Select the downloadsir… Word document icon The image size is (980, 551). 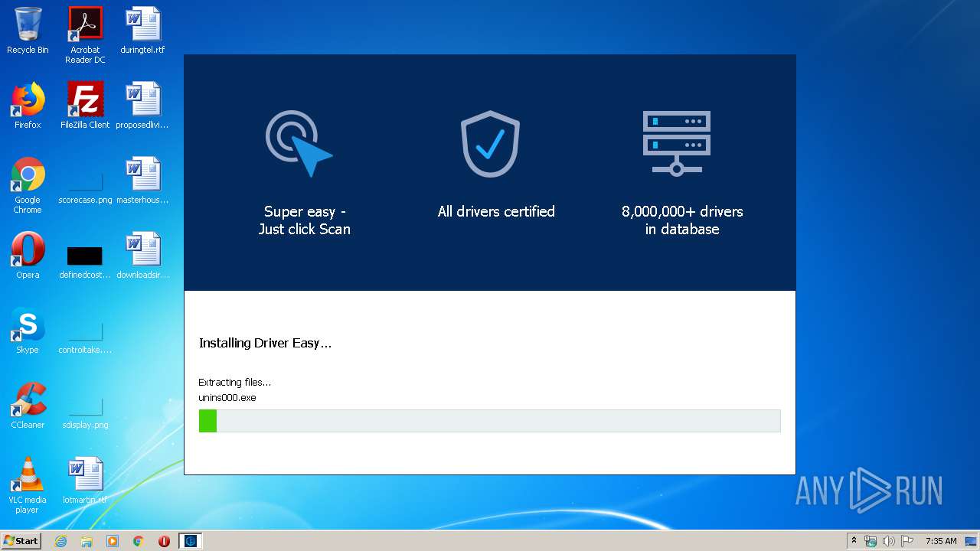pos(142,256)
